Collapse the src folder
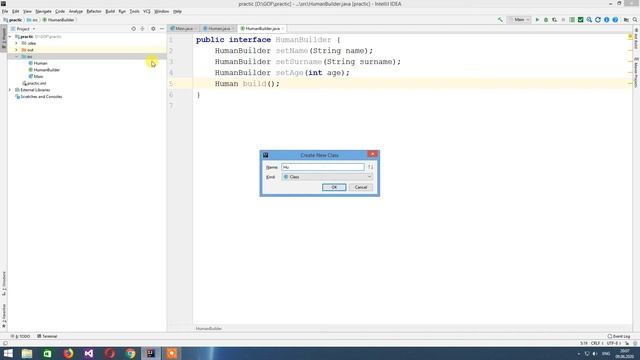 (x=17, y=56)
